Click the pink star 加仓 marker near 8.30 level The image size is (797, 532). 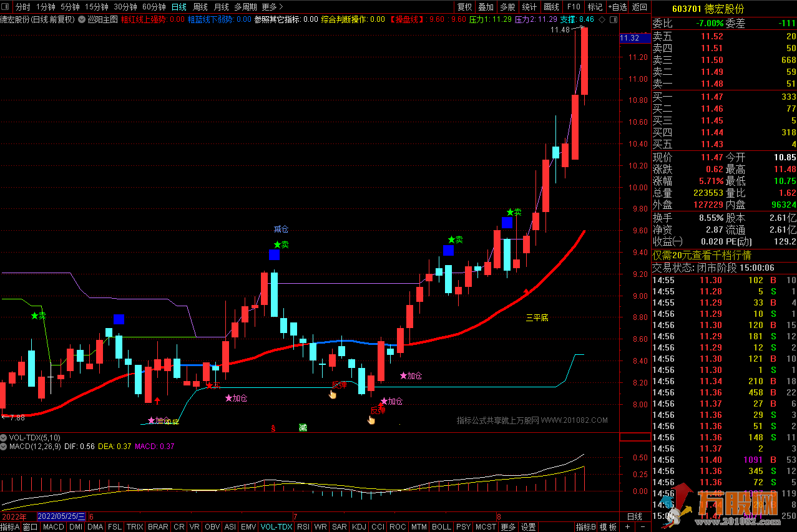(x=411, y=375)
